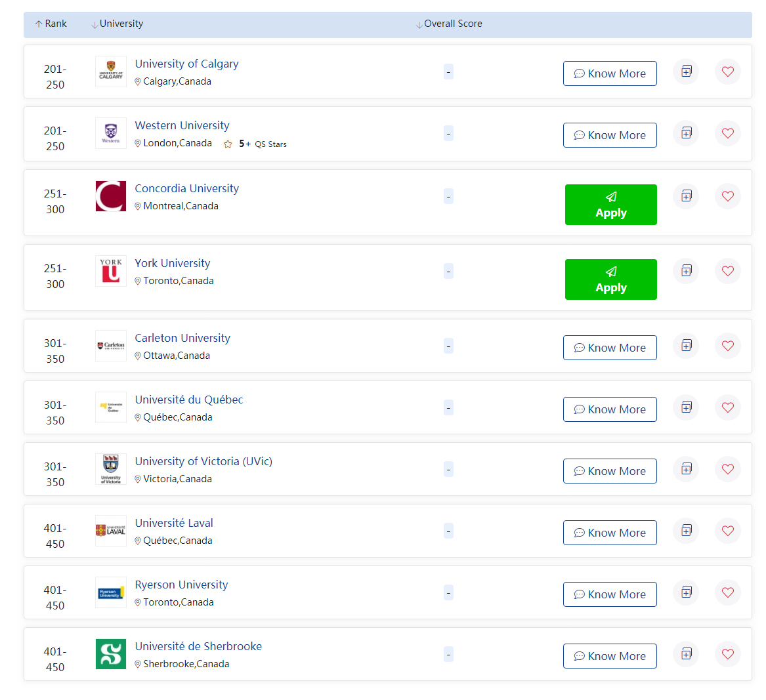Sort the list by Rank column
Screen dimensions: 766x700
(x=51, y=24)
